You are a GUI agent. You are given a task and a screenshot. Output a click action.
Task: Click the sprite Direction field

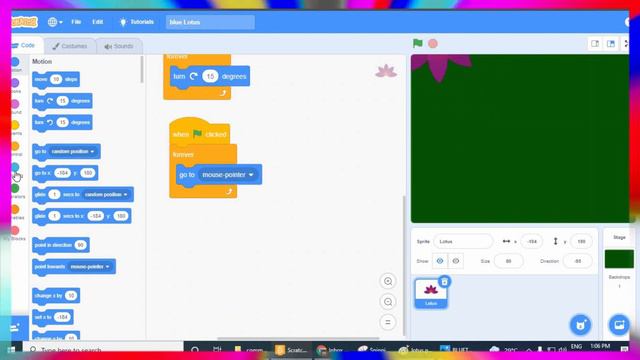coord(577,261)
